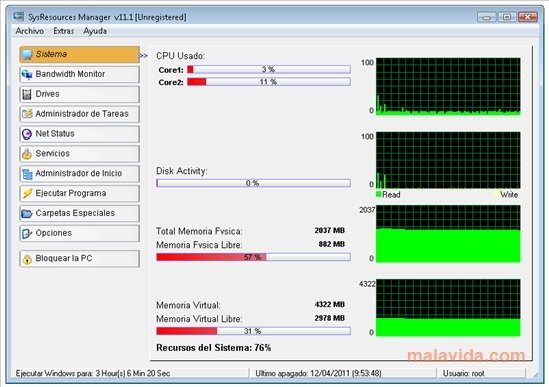This screenshot has width=549, height=387.
Task: Open Carpetas Especiales folder icon
Action: (x=27, y=213)
